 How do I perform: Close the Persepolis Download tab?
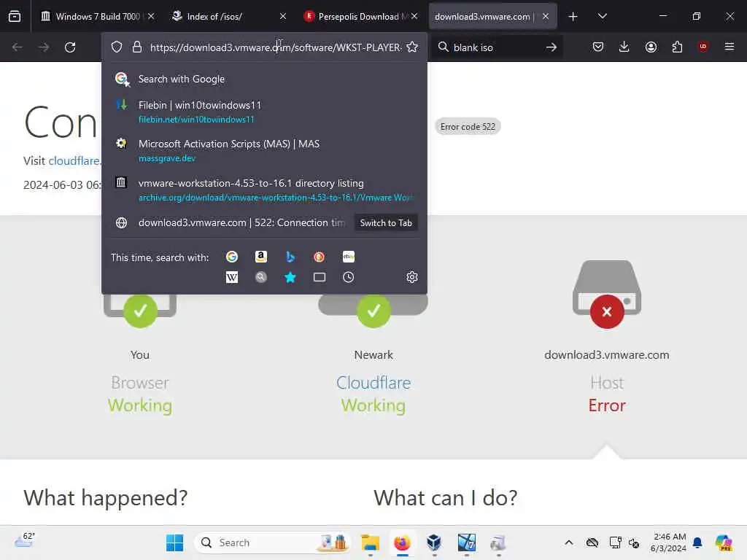click(414, 16)
